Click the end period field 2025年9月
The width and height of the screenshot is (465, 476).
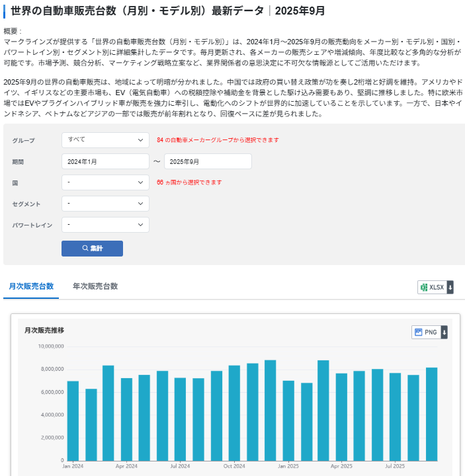(x=208, y=161)
